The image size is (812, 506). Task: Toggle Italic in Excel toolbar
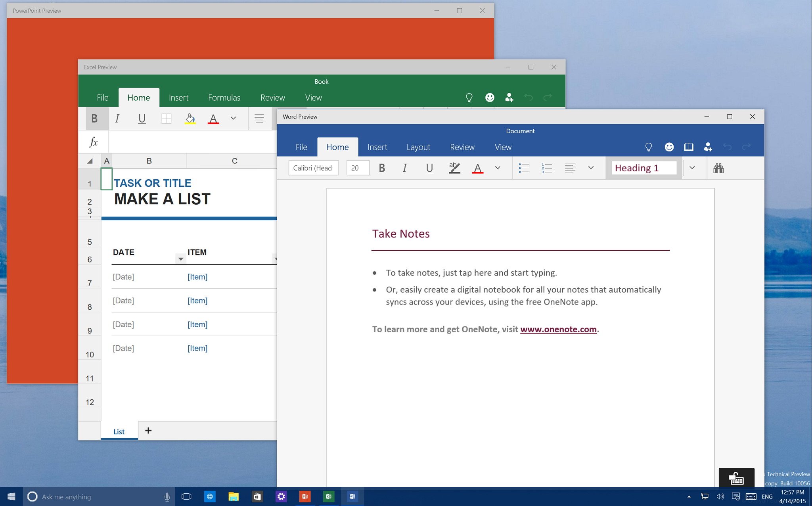[x=117, y=119]
